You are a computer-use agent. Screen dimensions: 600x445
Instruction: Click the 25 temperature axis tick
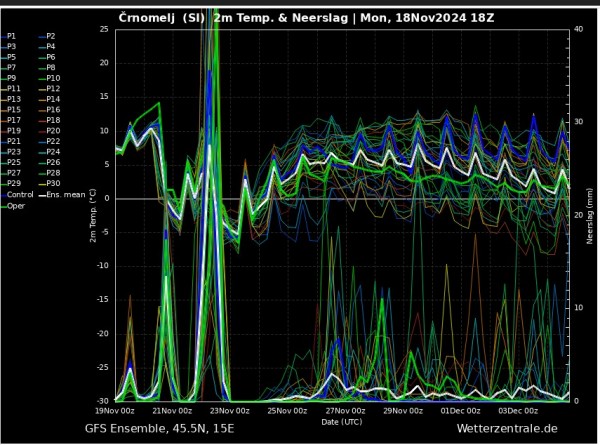104,29
